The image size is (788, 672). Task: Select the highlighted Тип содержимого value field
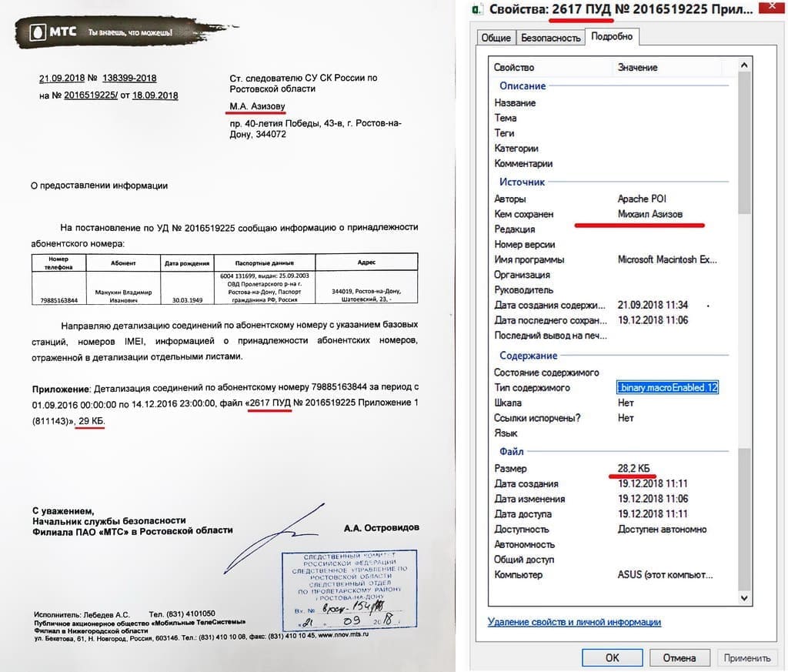667,387
